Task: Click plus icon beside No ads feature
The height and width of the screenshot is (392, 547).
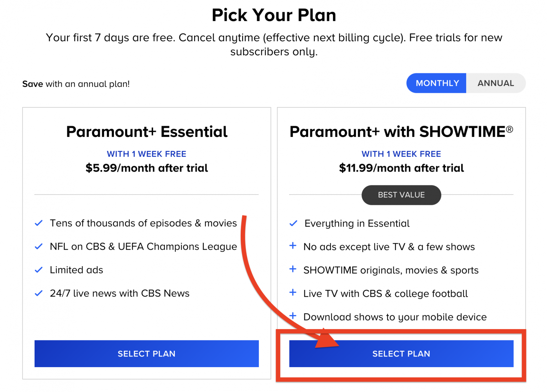Action: 293,245
